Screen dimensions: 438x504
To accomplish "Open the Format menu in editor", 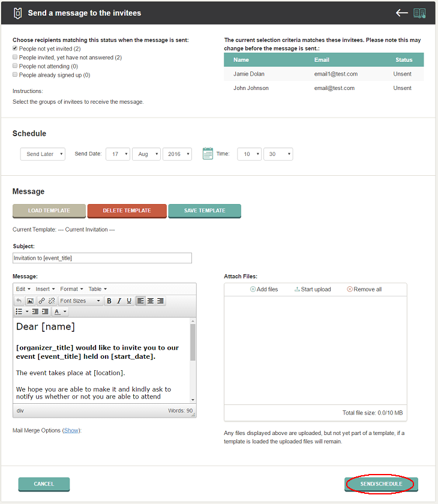I will click(x=71, y=289).
